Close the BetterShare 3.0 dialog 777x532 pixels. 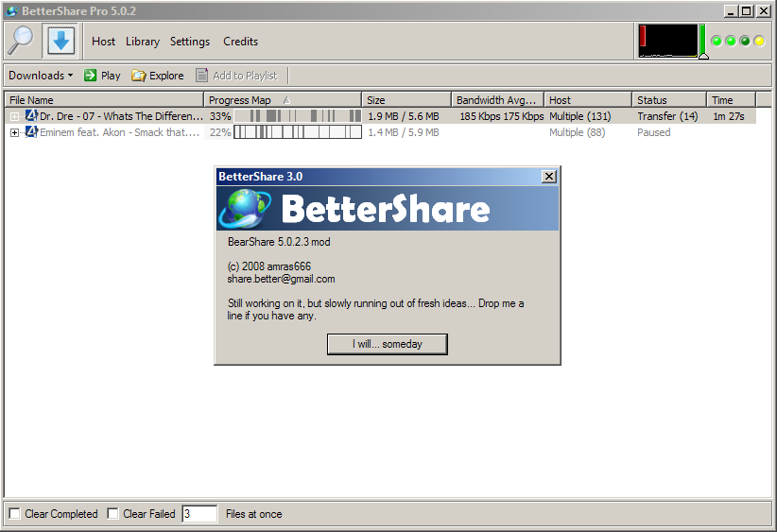[549, 177]
